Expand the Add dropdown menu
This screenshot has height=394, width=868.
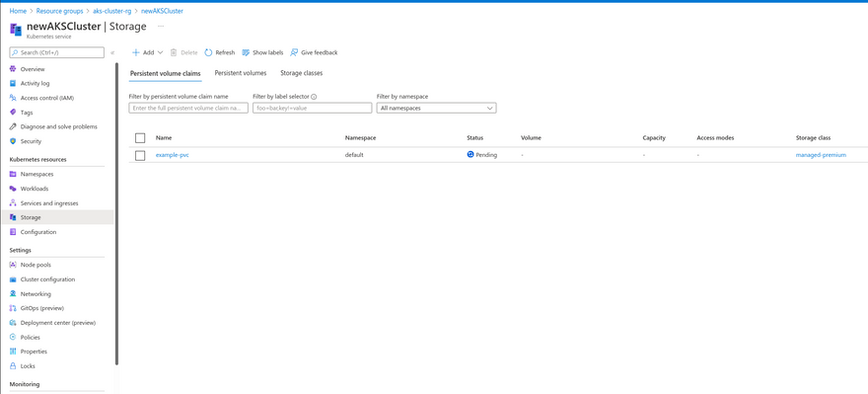(x=147, y=52)
